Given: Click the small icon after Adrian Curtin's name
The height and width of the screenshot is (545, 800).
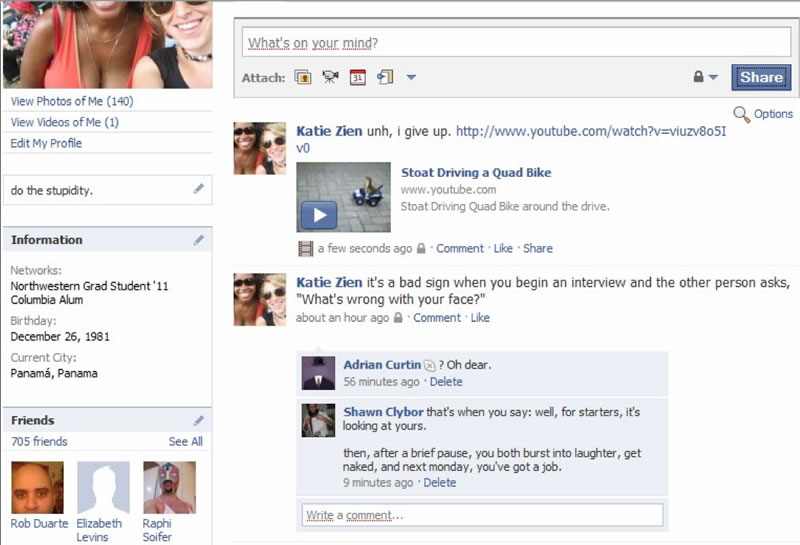Looking at the screenshot, I should (430, 365).
